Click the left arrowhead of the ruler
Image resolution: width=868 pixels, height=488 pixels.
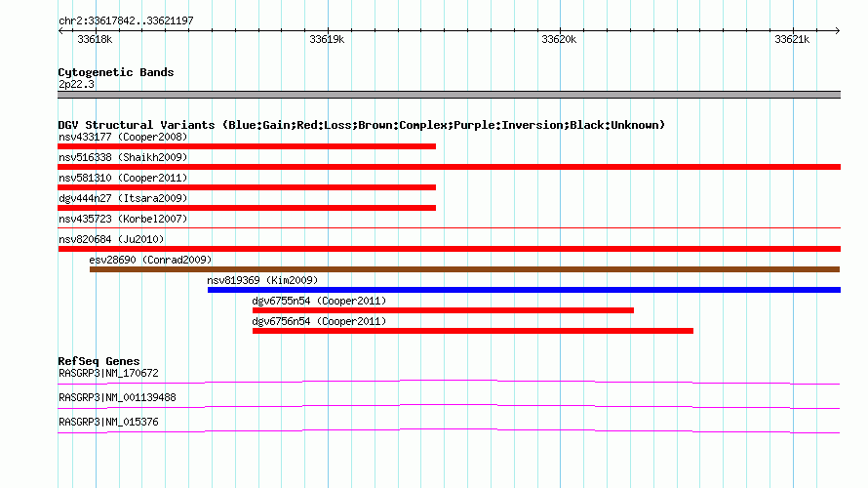(60, 31)
